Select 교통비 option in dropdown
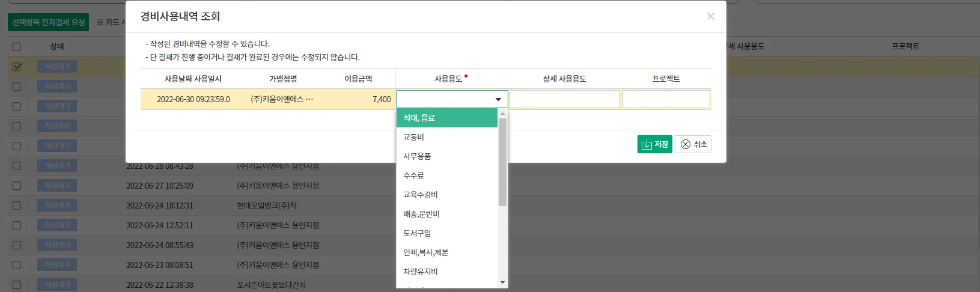The height and width of the screenshot is (292, 980). pos(446,137)
